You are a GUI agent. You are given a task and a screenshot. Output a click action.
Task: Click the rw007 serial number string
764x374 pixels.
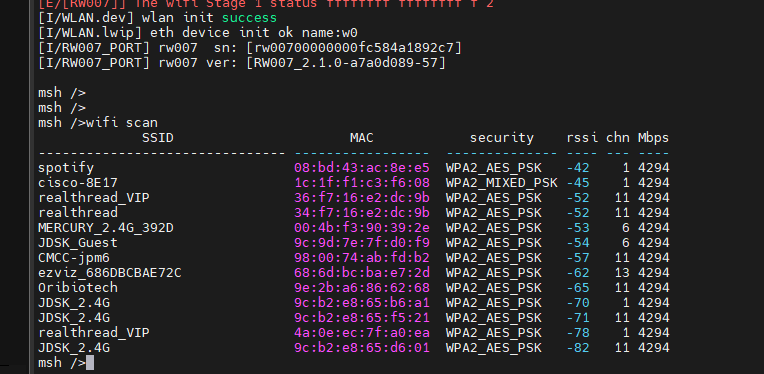click(354, 48)
